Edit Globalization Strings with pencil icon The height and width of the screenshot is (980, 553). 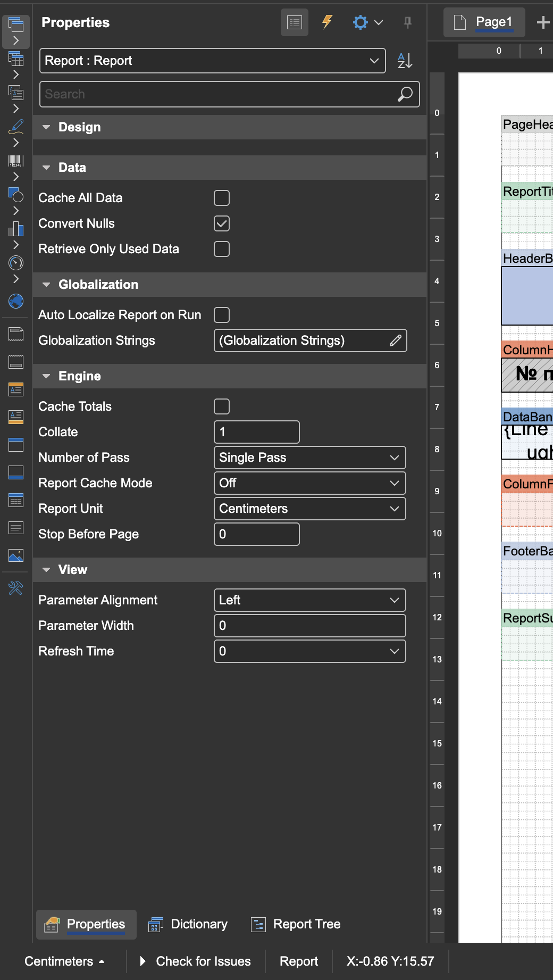tap(395, 340)
